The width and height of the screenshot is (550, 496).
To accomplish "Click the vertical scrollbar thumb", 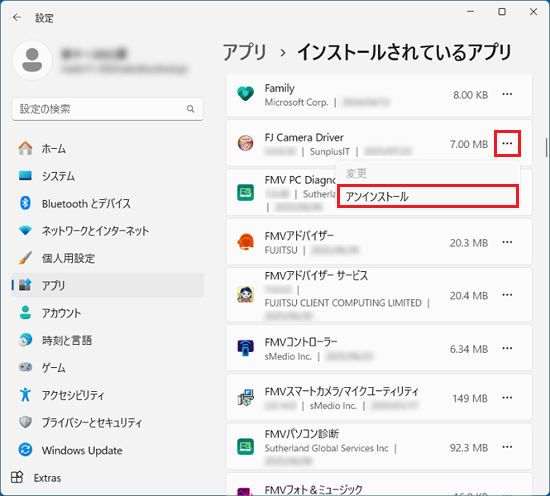I will [x=546, y=148].
